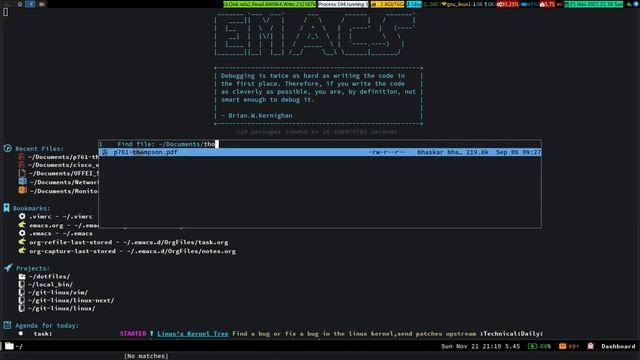Click the org icon beside org-refile-last-stored

point(22,242)
